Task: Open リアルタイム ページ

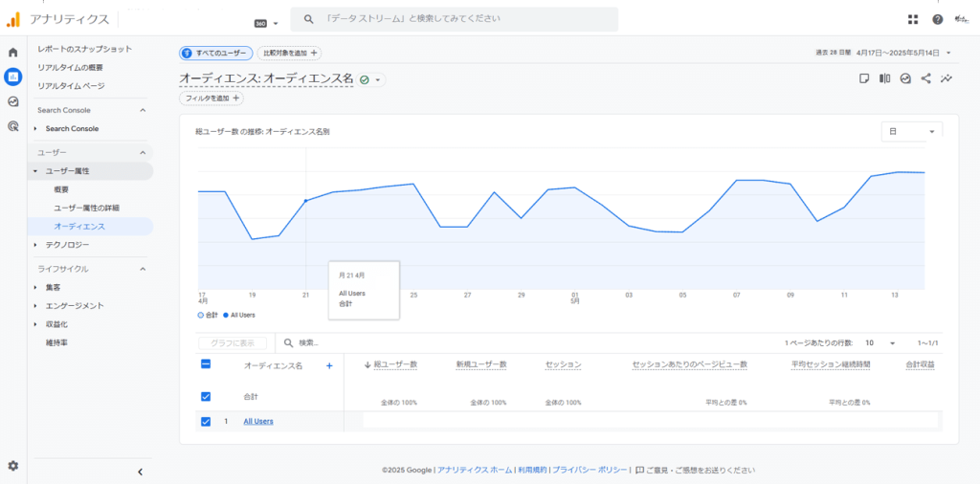Action: point(71,85)
